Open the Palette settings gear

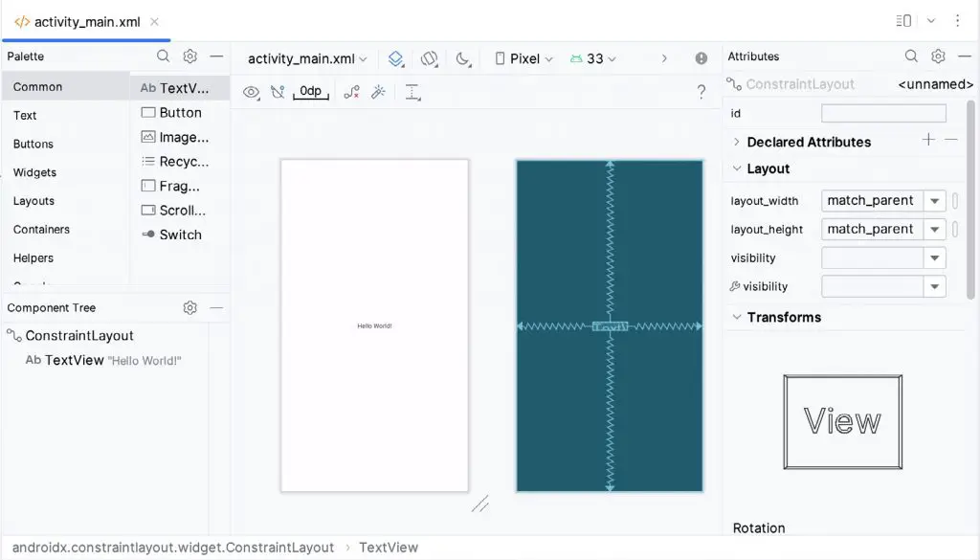(x=189, y=56)
